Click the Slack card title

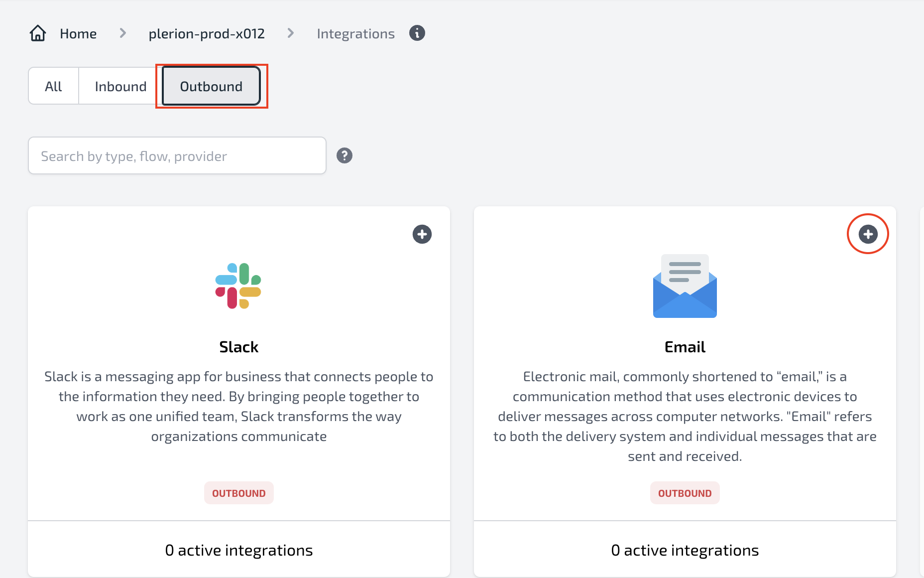coord(239,347)
